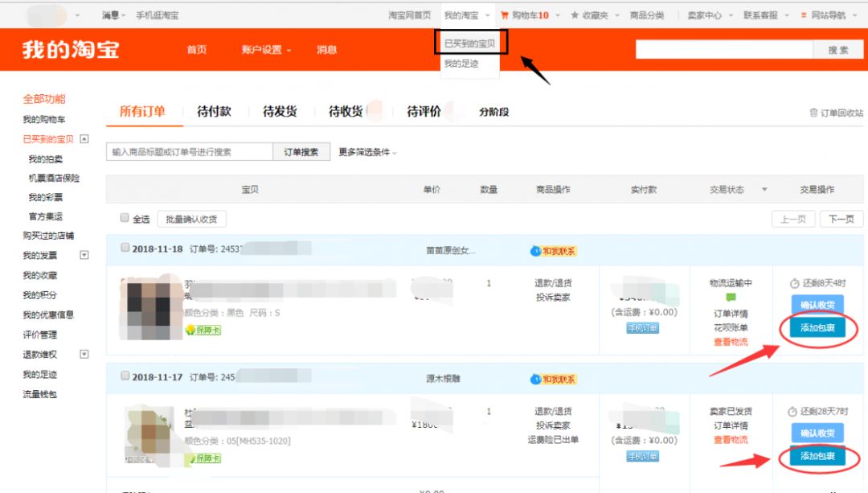Open 我的购物车 in sidebar
This screenshot has width=868, height=493.
point(43,119)
